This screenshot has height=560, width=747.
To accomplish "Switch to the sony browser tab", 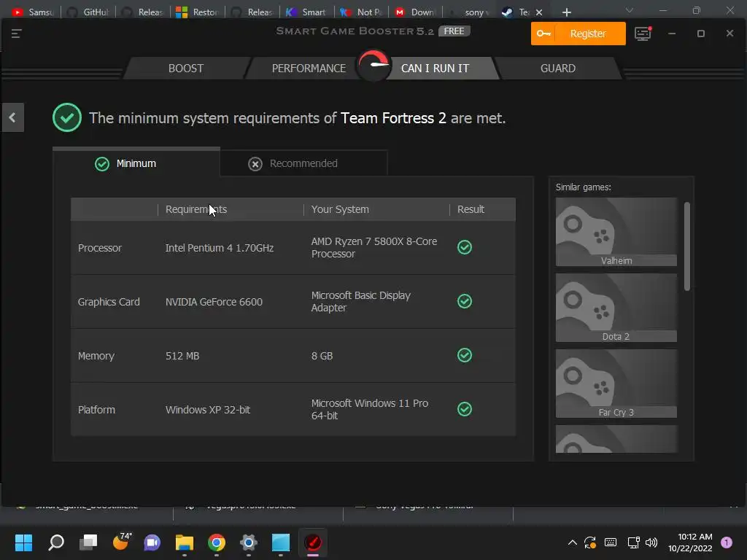I will [x=469, y=12].
